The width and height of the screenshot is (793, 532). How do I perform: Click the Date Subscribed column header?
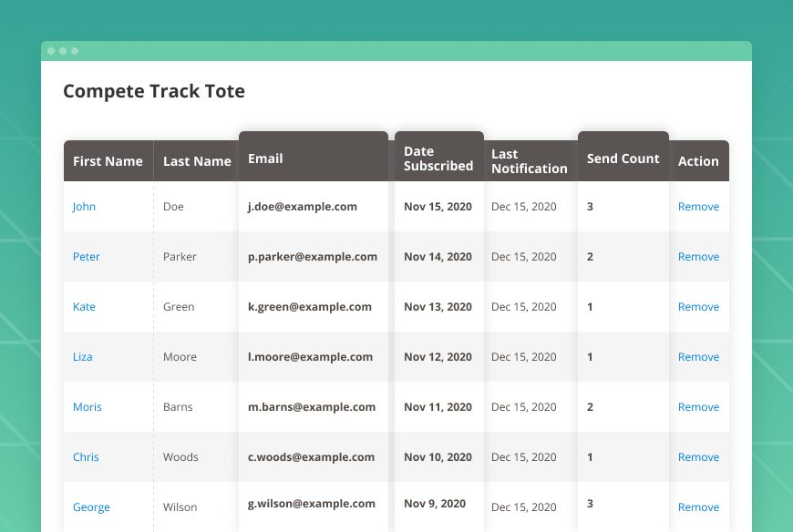click(x=438, y=159)
